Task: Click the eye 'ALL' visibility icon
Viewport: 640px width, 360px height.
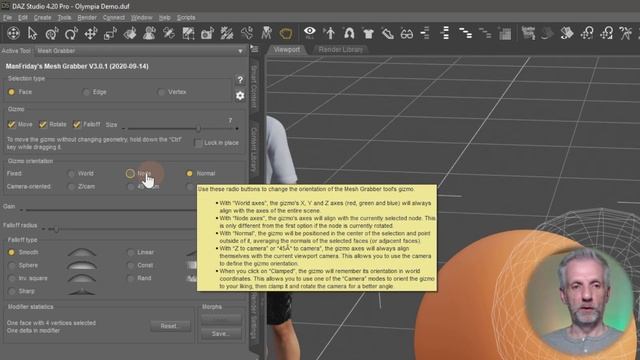Action: (310, 32)
